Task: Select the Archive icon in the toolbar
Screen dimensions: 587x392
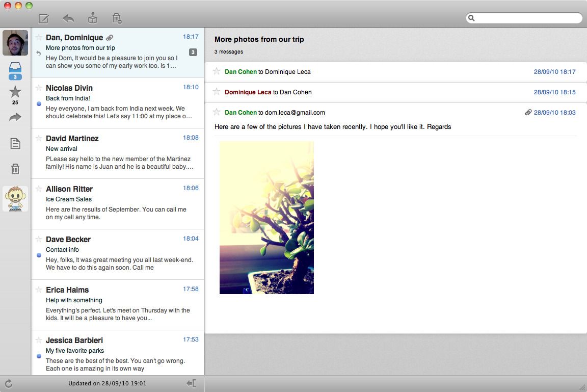Action: [92, 18]
